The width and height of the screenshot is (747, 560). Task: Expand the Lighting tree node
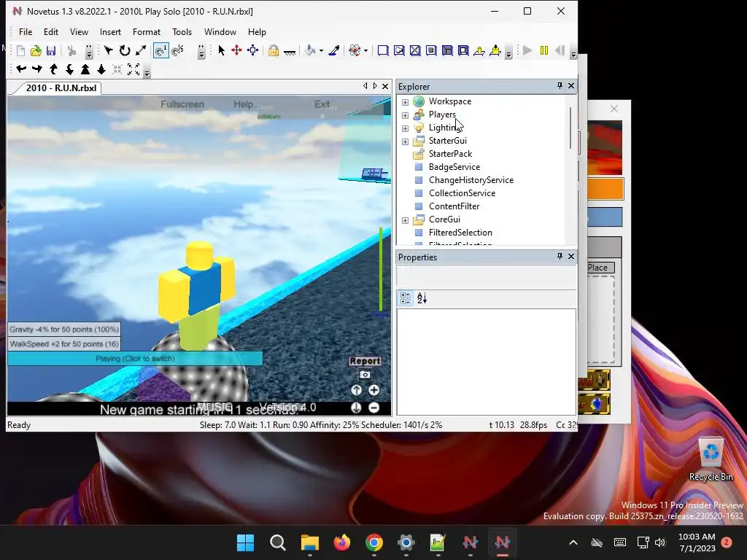click(x=405, y=128)
